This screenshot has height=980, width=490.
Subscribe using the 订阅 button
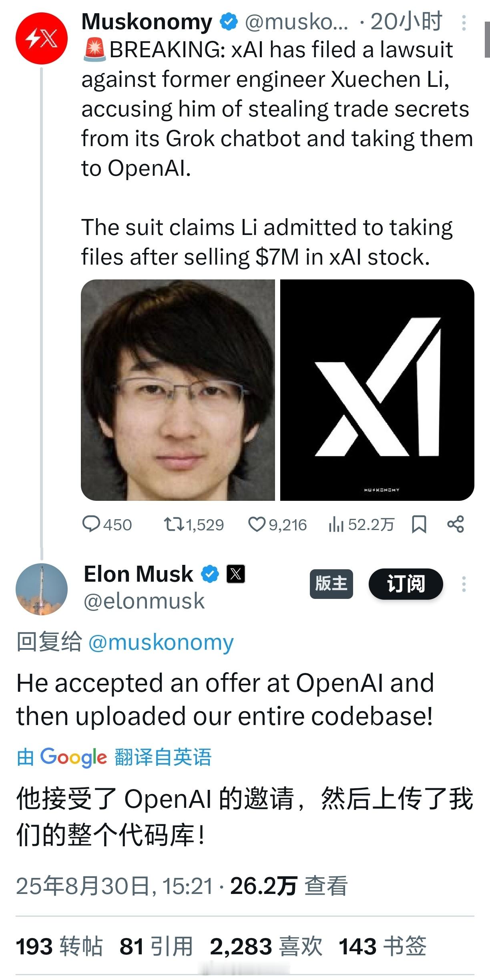tap(406, 584)
